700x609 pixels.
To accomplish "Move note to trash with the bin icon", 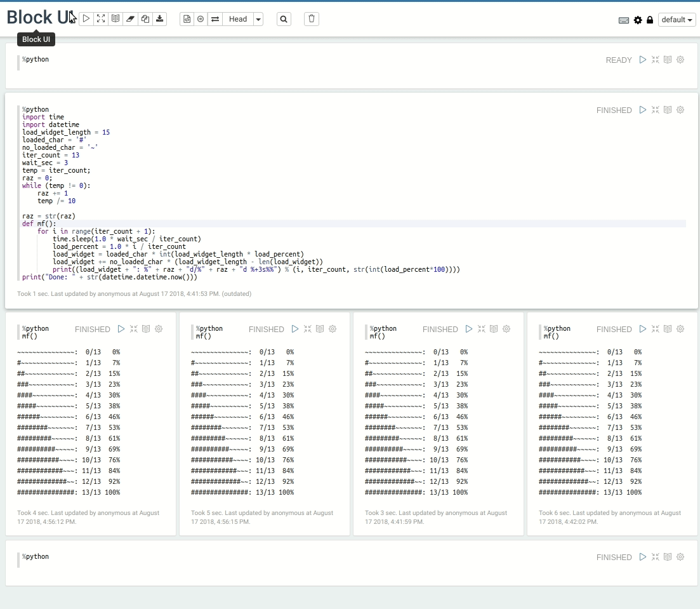I will 312,19.
